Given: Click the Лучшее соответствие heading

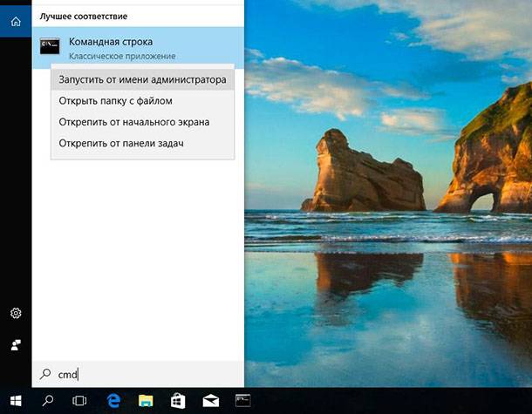Looking at the screenshot, I should [x=84, y=17].
